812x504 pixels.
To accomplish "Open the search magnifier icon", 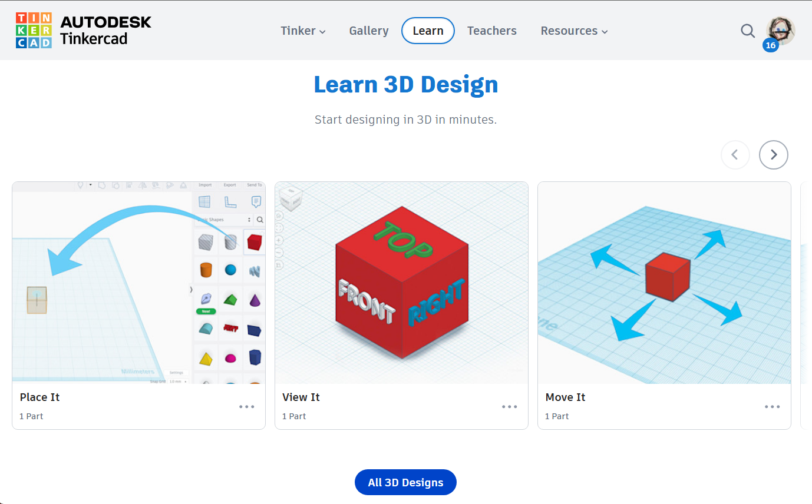I will click(x=748, y=31).
